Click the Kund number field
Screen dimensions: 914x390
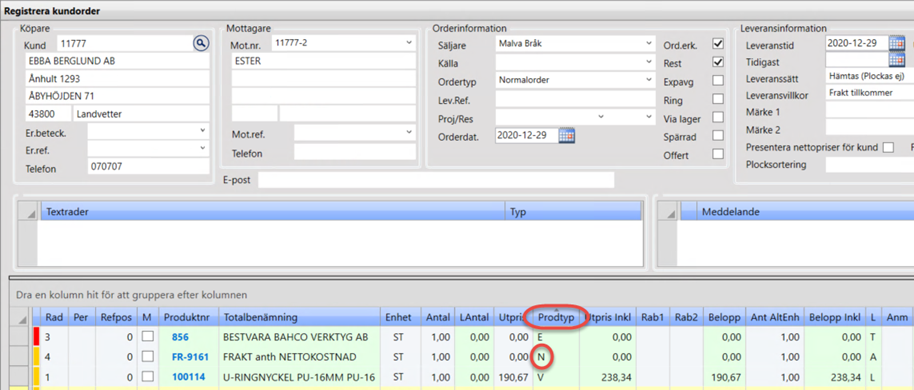124,43
